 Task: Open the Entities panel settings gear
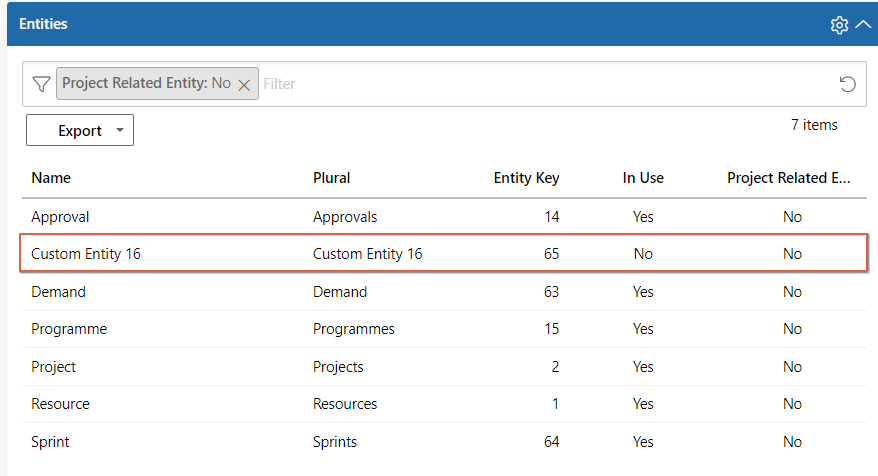pos(839,25)
